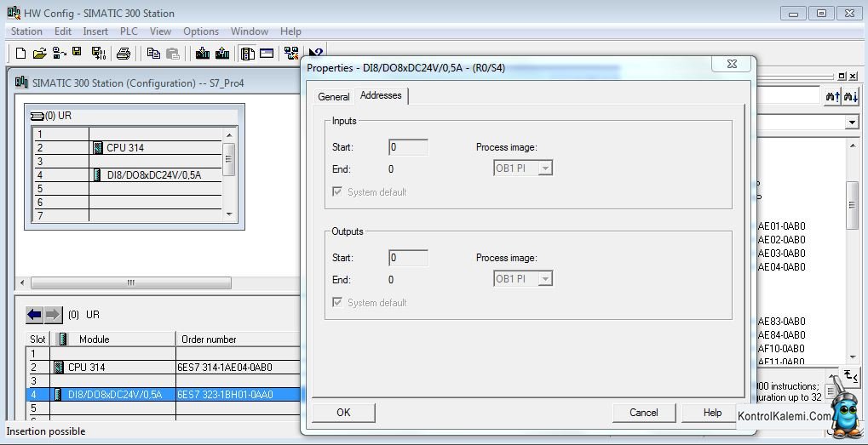Click the forward arrow above slot table
This screenshot has height=445, width=868.
pos(53,315)
